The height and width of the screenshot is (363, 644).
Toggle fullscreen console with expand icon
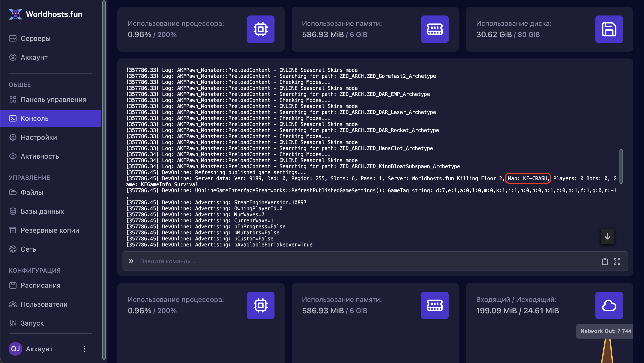tap(617, 261)
